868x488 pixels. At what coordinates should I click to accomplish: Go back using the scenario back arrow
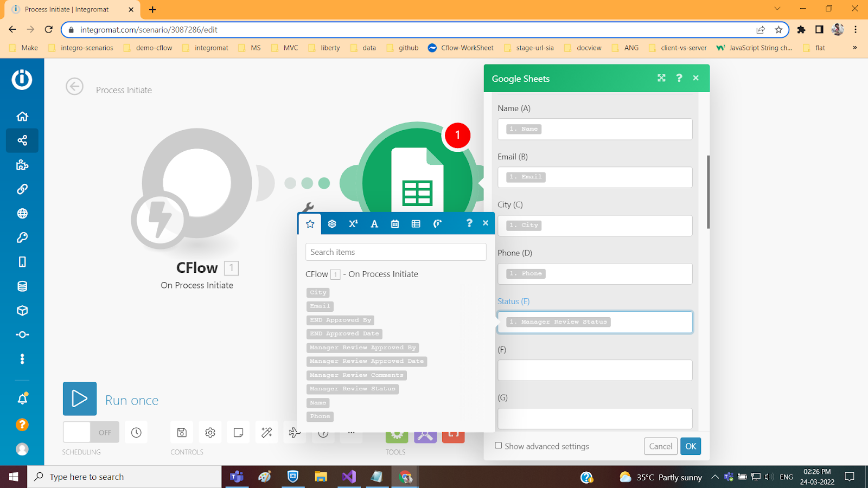[x=75, y=86]
